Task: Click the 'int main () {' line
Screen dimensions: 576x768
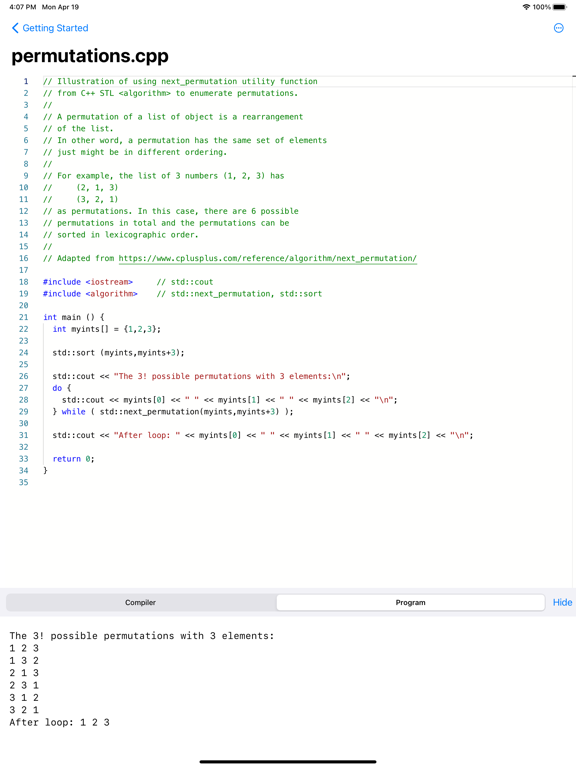Action: pos(73,317)
